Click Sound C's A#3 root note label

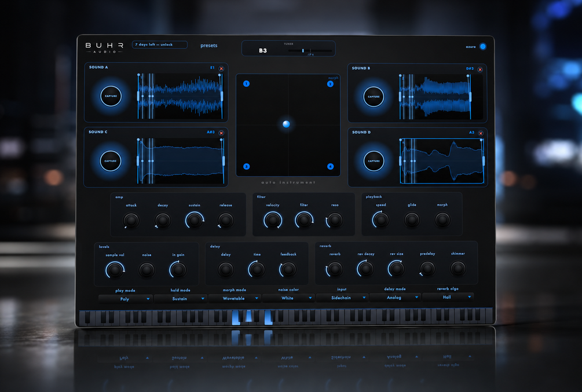click(x=210, y=132)
